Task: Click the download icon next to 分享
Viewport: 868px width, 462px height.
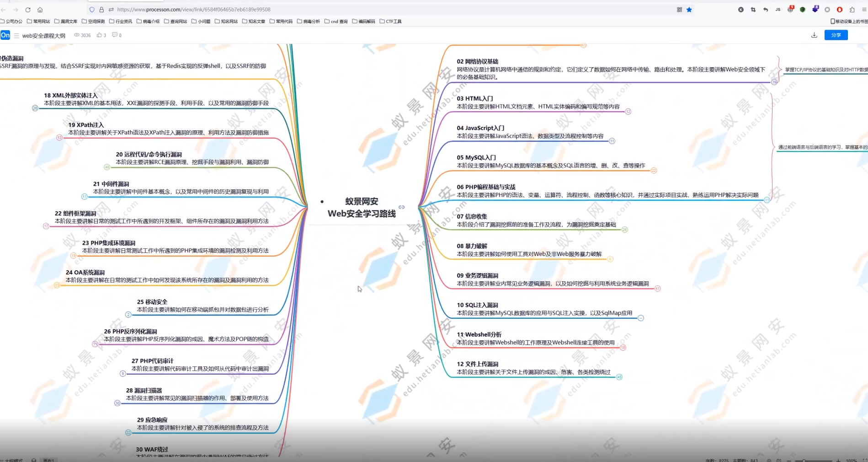Action: coord(814,35)
